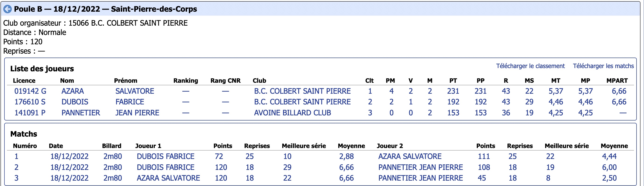
Task: Open Télécharger le classement link
Action: 530,66
